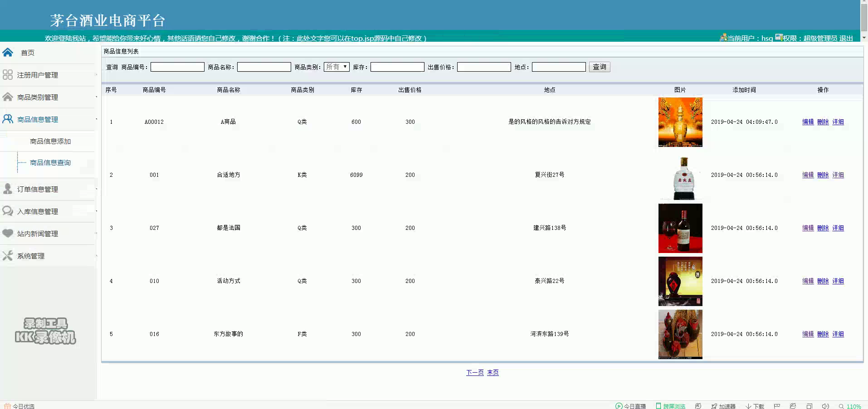
Task: Click 退出 to log out
Action: pos(846,38)
